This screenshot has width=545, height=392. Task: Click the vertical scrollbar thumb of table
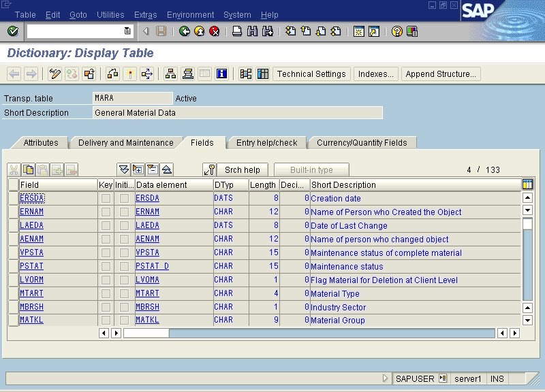tap(527, 224)
